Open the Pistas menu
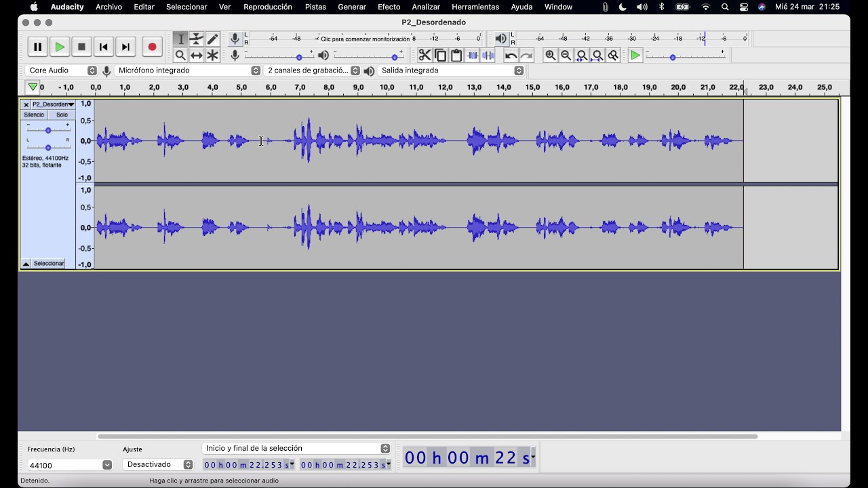This screenshot has width=868, height=488. 315,7
